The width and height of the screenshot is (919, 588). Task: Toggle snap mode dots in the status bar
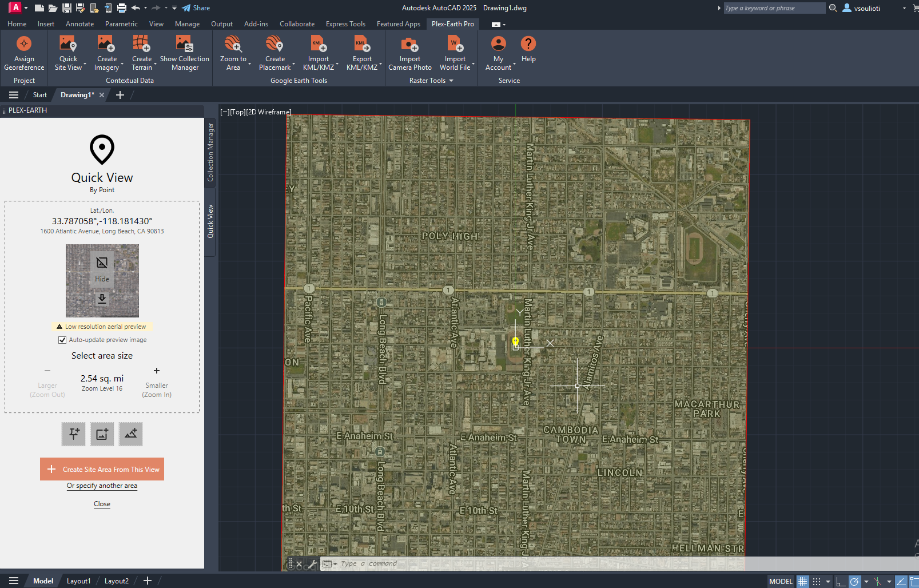817,581
